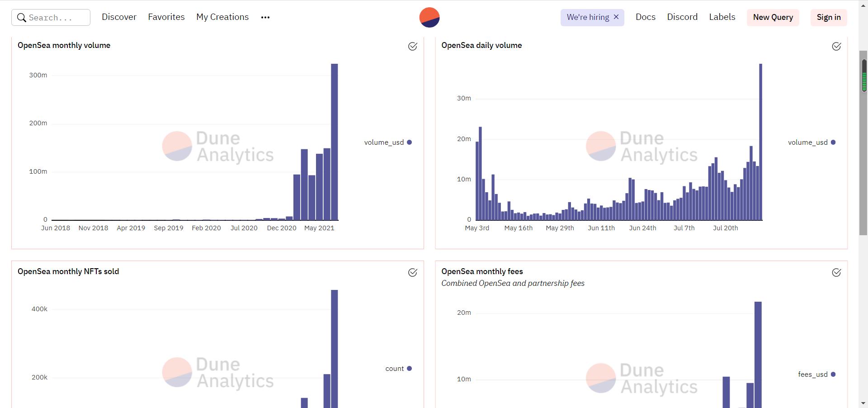Click the New Query button

773,18
